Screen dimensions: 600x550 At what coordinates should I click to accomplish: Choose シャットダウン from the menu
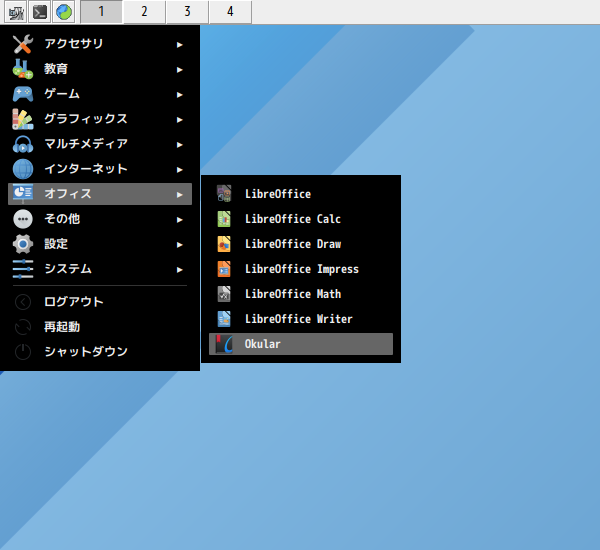pos(100,352)
